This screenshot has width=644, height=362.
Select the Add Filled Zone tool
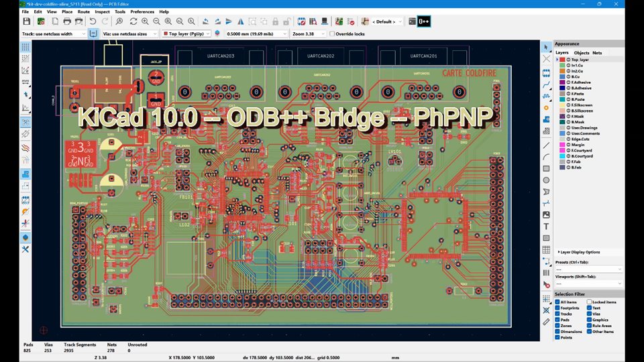[546, 119]
